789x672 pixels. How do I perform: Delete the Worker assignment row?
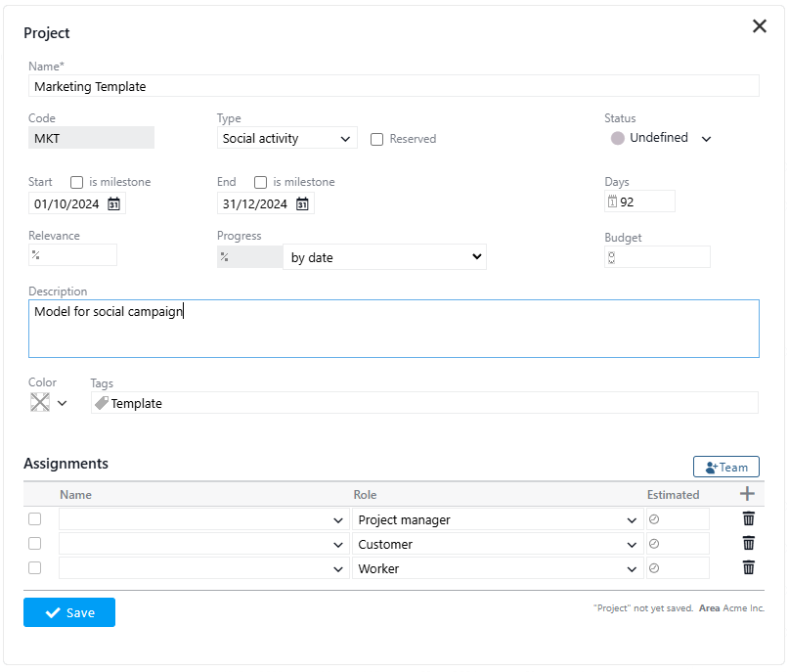748,567
